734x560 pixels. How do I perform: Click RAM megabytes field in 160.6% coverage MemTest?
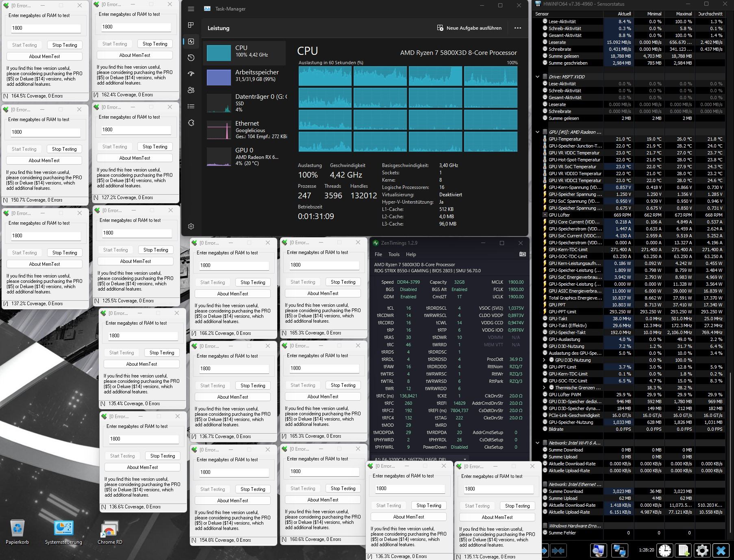click(x=324, y=471)
